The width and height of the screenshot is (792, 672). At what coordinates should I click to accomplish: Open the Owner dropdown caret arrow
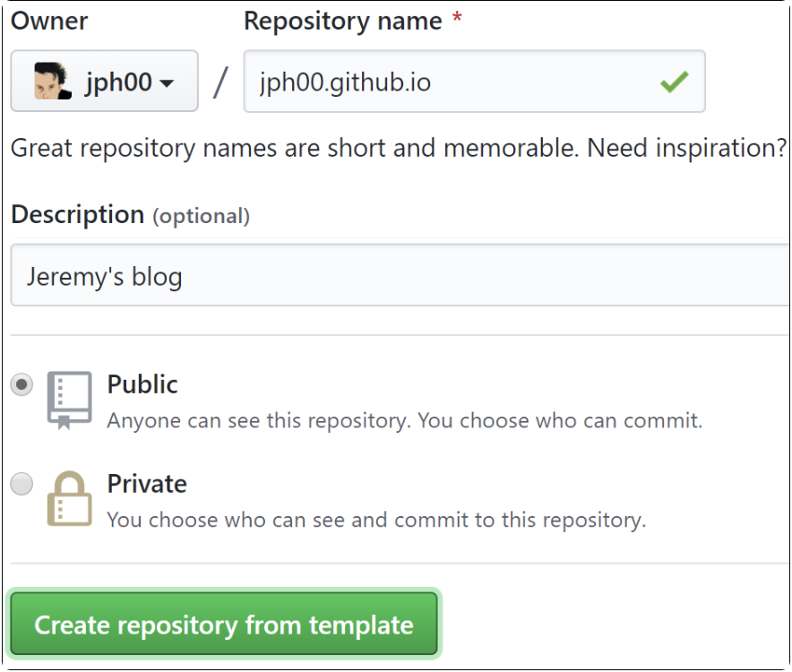pyautogui.click(x=167, y=83)
